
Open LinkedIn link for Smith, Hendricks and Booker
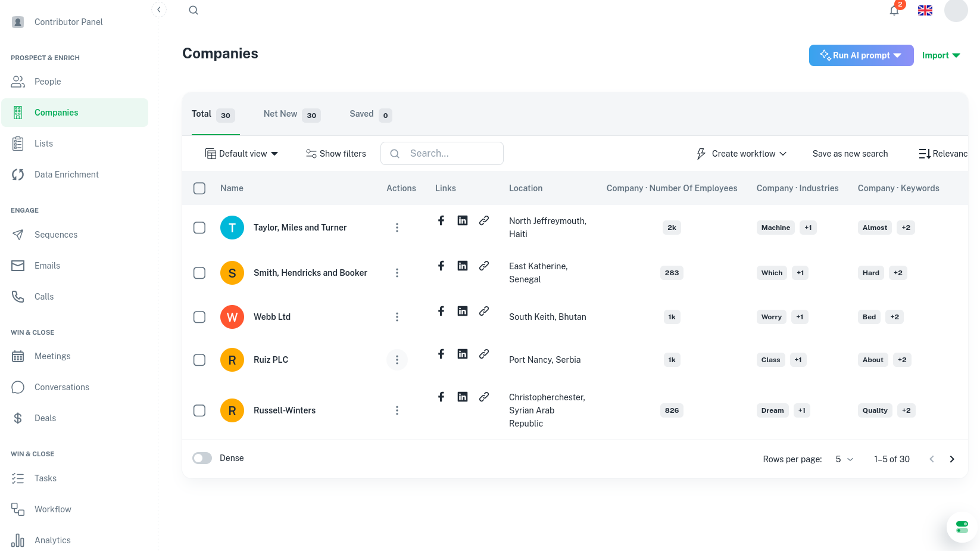click(463, 266)
